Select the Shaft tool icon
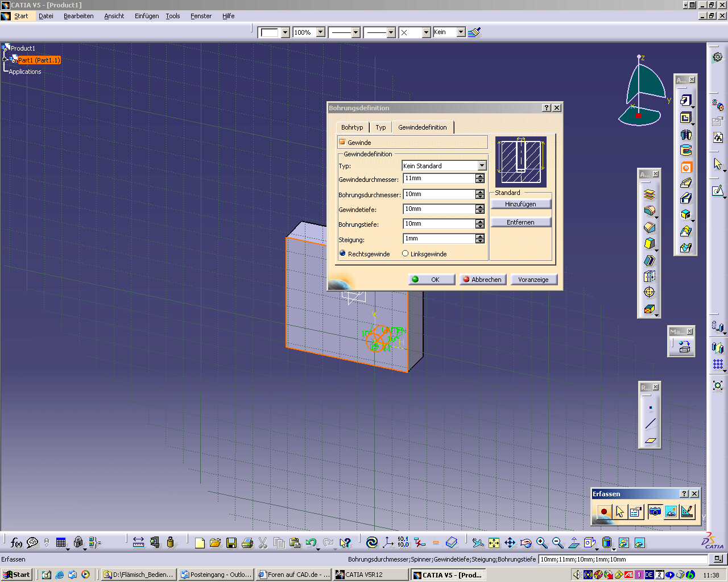The image size is (728, 582). pyautogui.click(x=686, y=135)
